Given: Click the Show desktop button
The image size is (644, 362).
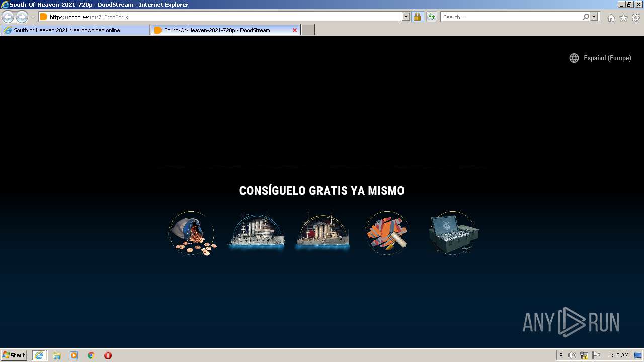Looking at the screenshot, I should [638, 355].
